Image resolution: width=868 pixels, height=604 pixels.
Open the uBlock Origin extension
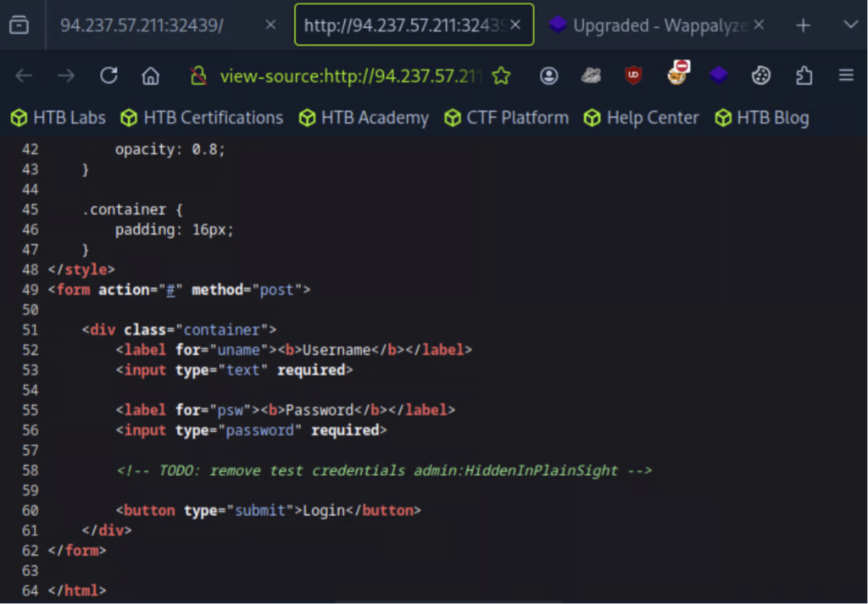(633, 75)
